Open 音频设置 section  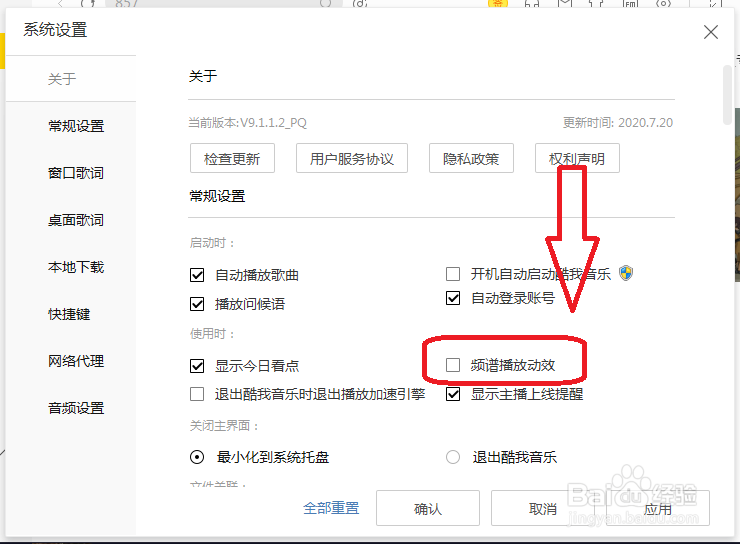[76, 408]
